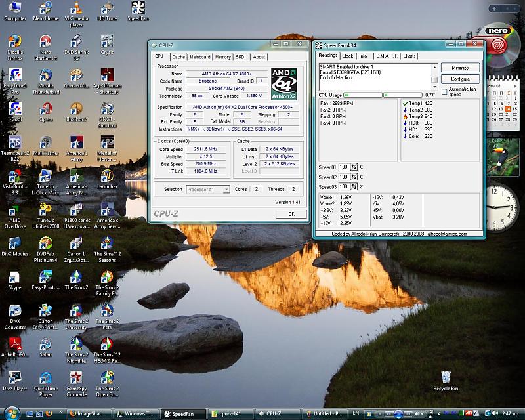525x420 pixels.
Task: Click the Speed02 percentage input field
Action: pos(344,177)
